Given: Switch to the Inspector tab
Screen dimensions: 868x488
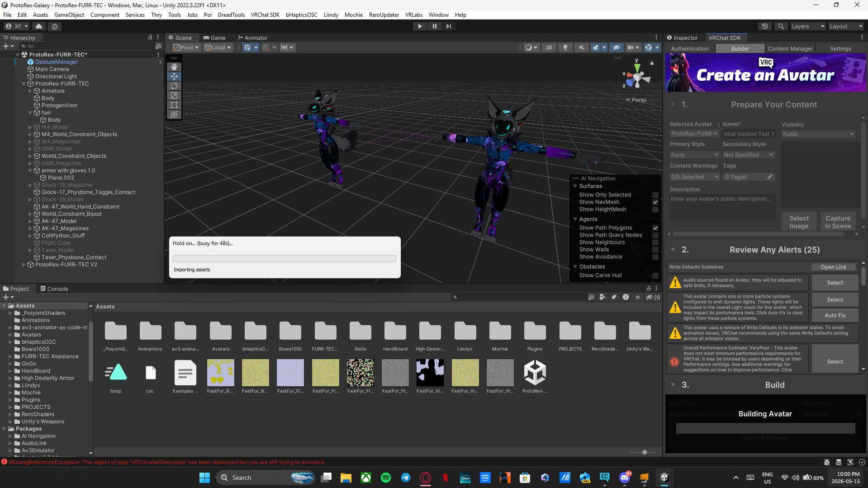Looking at the screenshot, I should (x=683, y=38).
